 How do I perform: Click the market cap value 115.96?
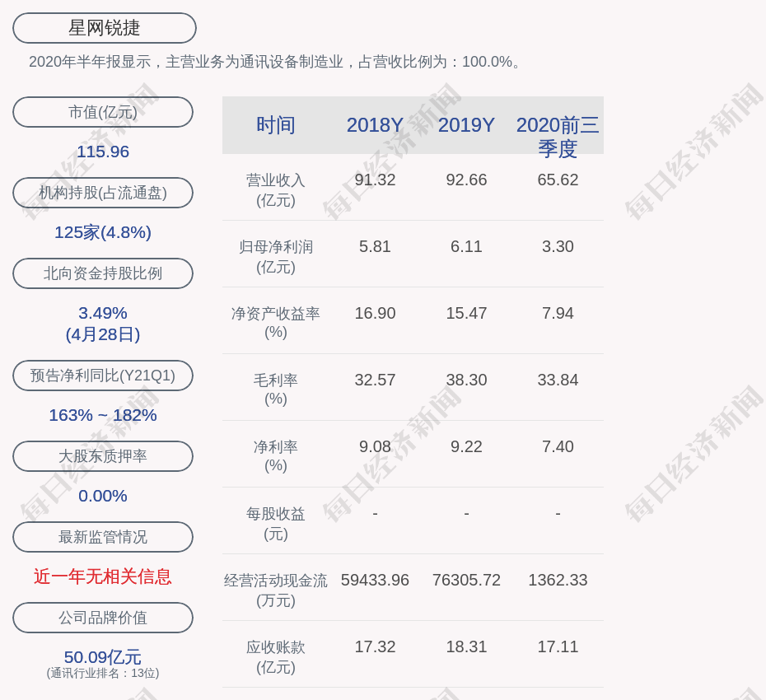102,152
